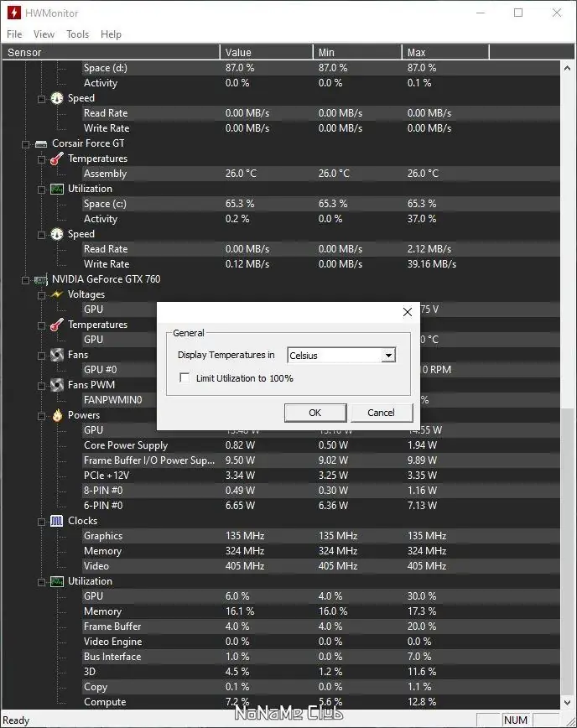Click the fan icon next to Fans PWM
The height and width of the screenshot is (728, 577).
pyautogui.click(x=57, y=385)
